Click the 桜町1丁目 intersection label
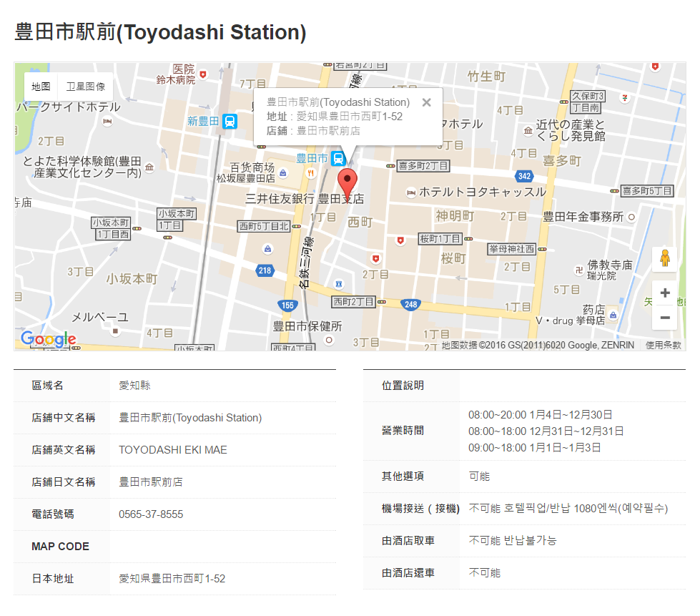Image resolution: width=700 pixels, height=616 pixels. click(x=440, y=238)
